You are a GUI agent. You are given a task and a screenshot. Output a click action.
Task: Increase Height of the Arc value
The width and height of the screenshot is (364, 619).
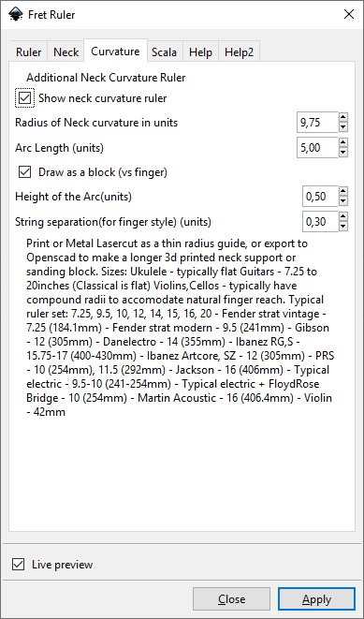343,191
